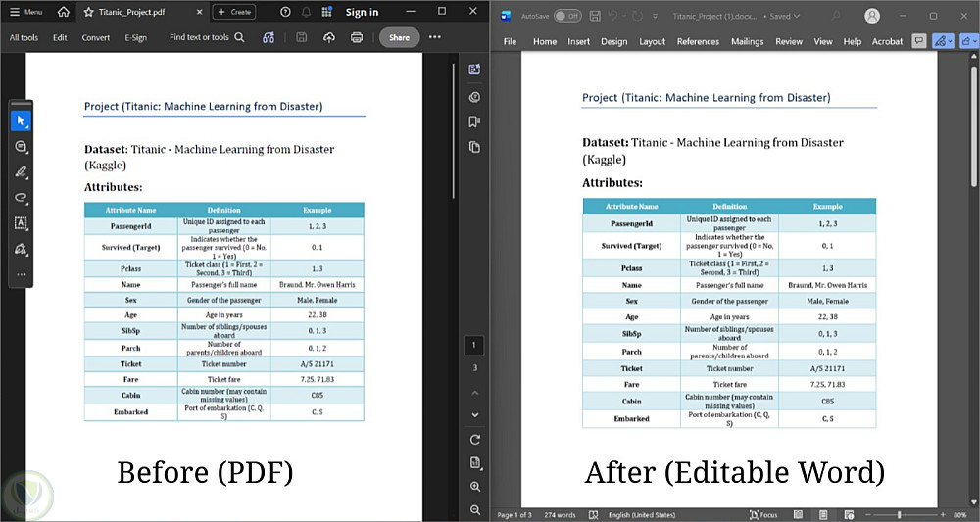Image resolution: width=980 pixels, height=522 pixels.
Task: Zoom out on the PDF
Action: 475,510
